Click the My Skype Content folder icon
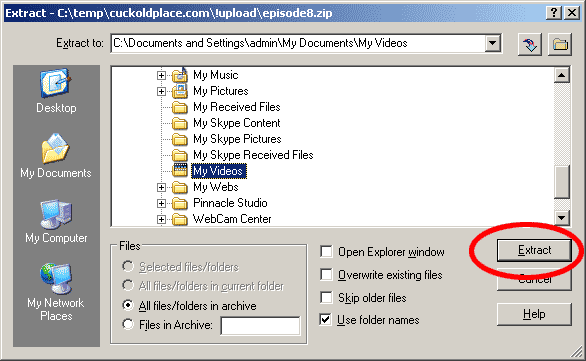Image resolution: width=586 pixels, height=361 pixels. click(x=180, y=123)
